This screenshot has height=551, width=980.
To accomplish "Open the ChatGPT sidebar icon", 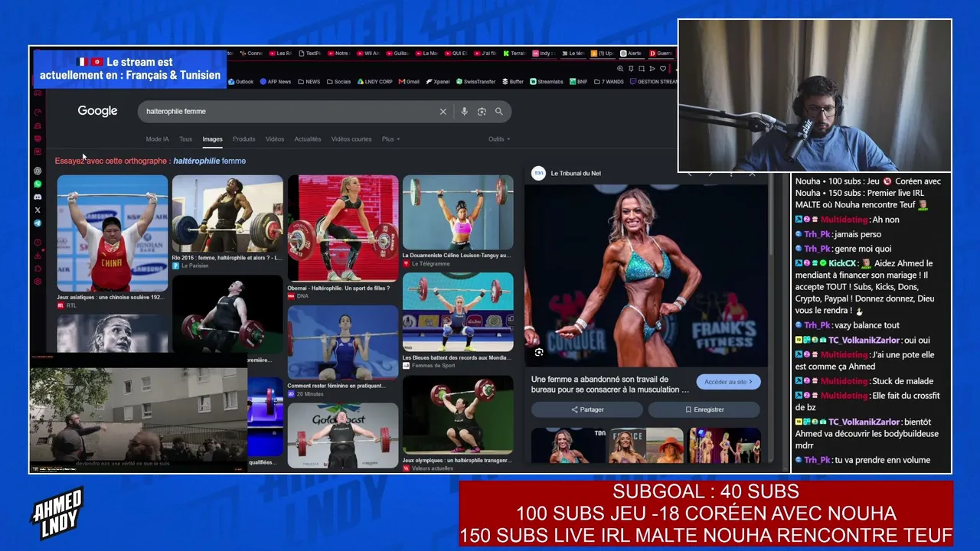I will 38,171.
